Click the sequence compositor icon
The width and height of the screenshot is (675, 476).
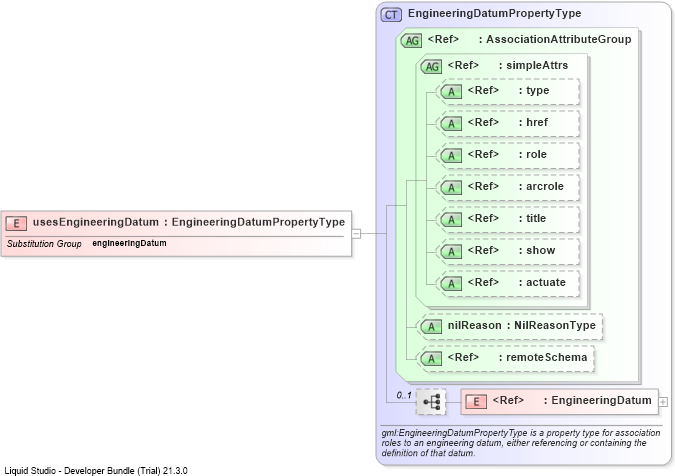[431, 402]
